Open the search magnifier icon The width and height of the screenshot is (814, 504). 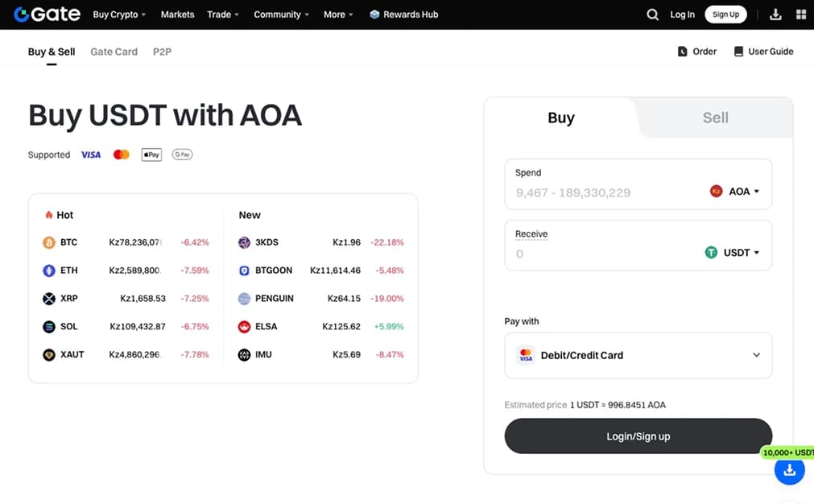coord(652,14)
